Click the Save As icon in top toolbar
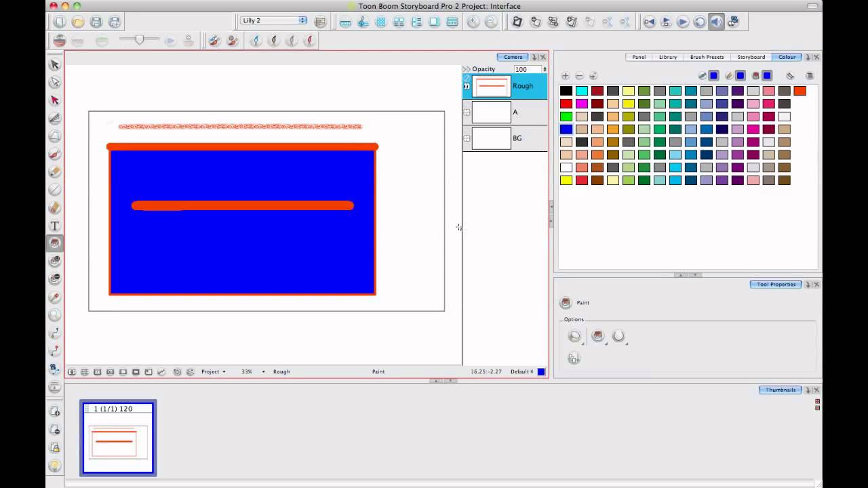The image size is (868, 488). [115, 22]
